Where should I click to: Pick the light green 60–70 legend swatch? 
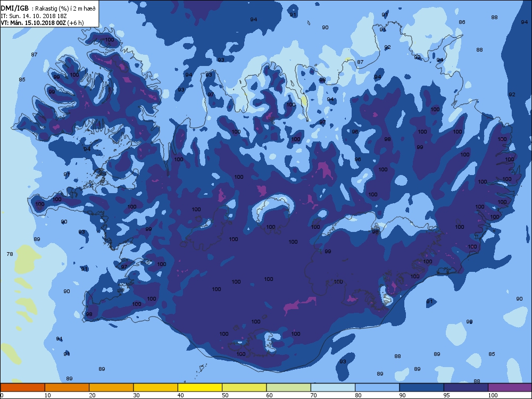(289, 387)
